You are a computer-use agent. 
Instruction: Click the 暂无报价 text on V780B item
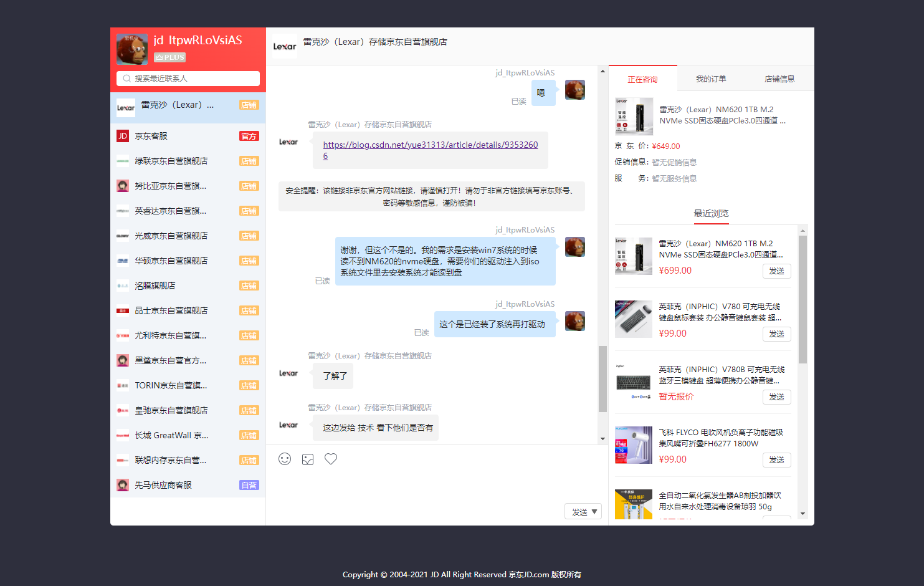(676, 396)
